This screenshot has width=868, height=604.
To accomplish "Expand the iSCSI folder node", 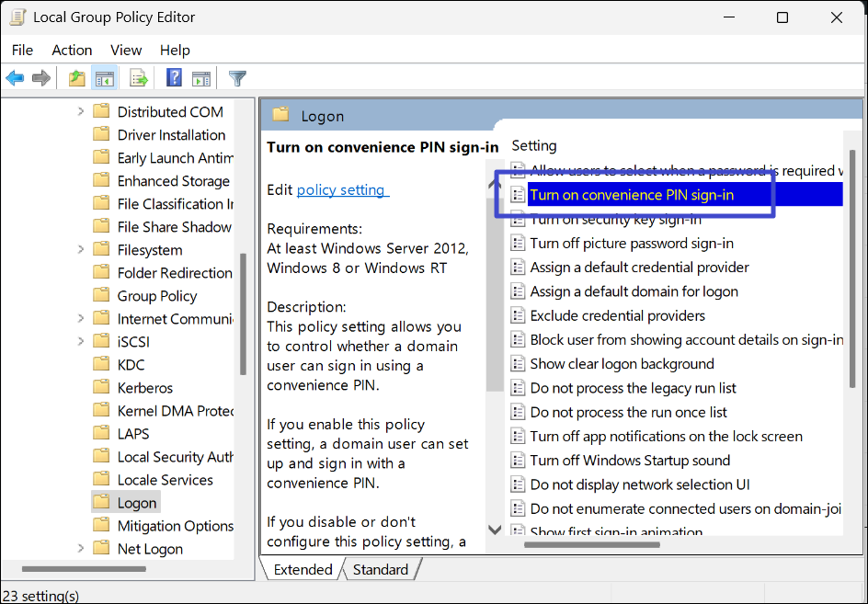I will click(81, 342).
